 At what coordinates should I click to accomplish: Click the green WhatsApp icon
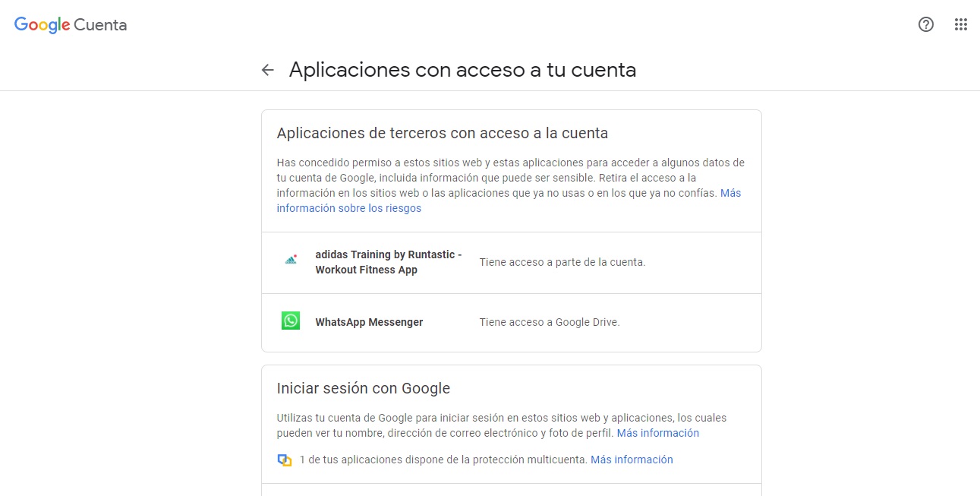point(291,321)
